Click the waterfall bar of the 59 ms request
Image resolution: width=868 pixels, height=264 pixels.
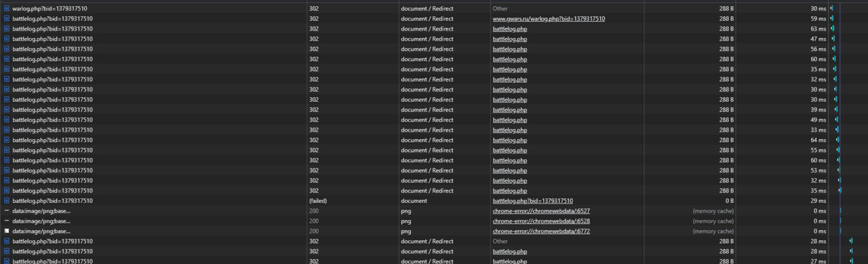tap(832, 18)
